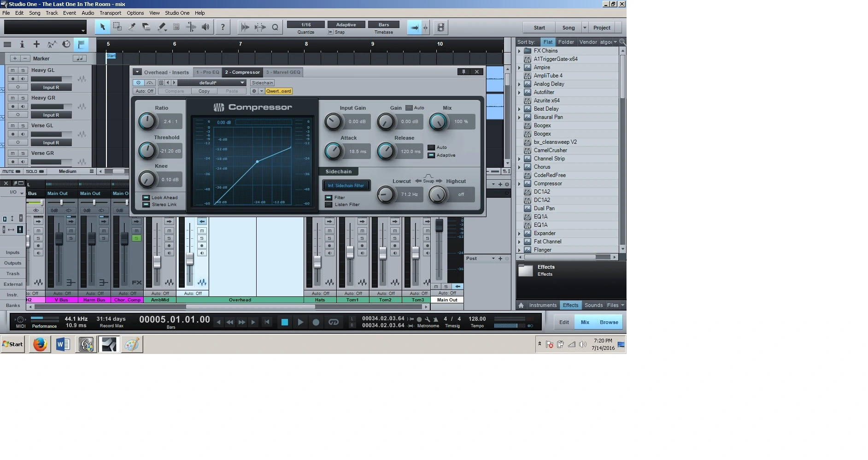Select the Bend tool
This screenshot has width=868, height=460.
(191, 27)
